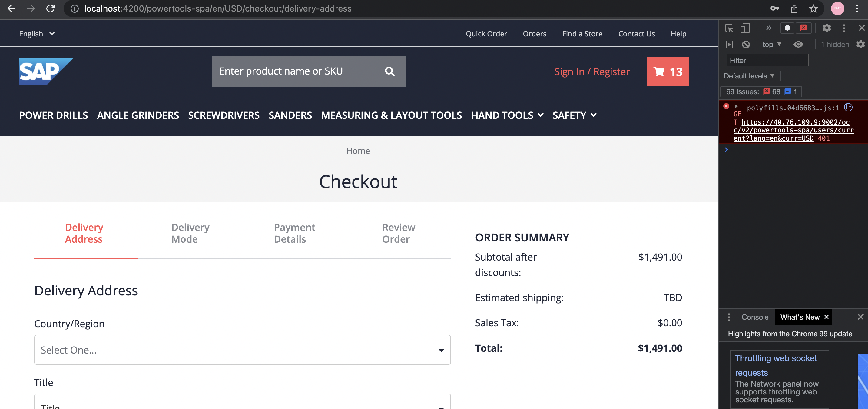Screen dimensions: 868x409
Task: Open SANDERS category
Action: click(290, 115)
